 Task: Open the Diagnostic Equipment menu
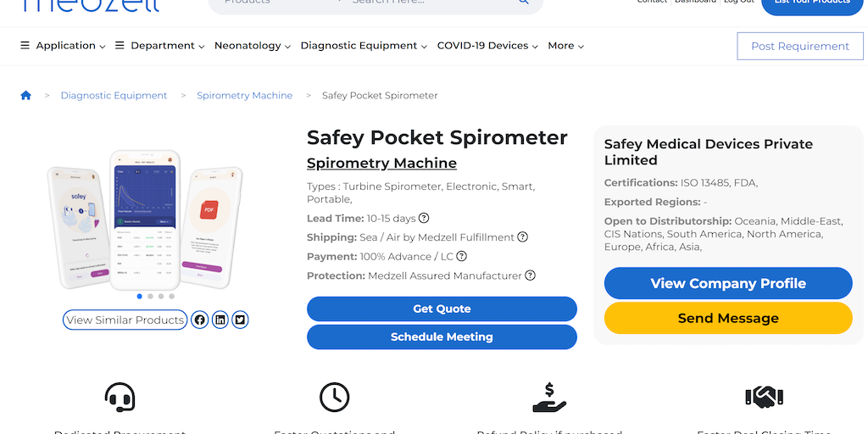364,46
